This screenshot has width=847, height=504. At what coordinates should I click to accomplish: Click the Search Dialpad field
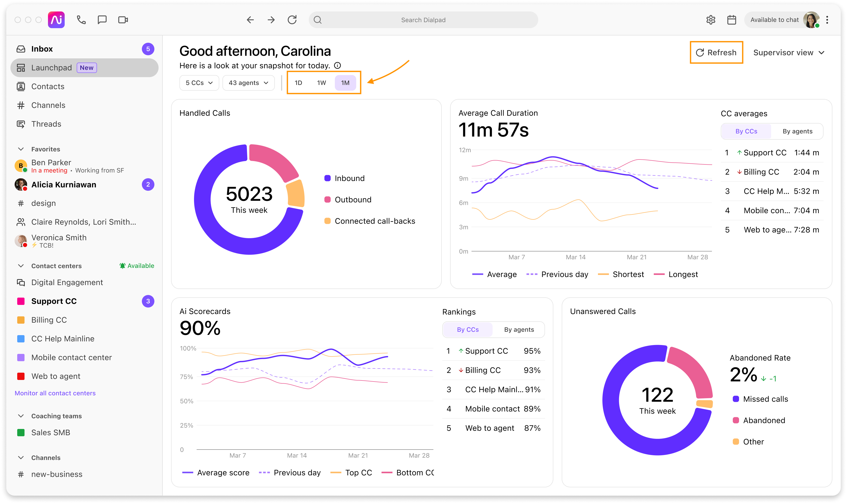pos(423,20)
